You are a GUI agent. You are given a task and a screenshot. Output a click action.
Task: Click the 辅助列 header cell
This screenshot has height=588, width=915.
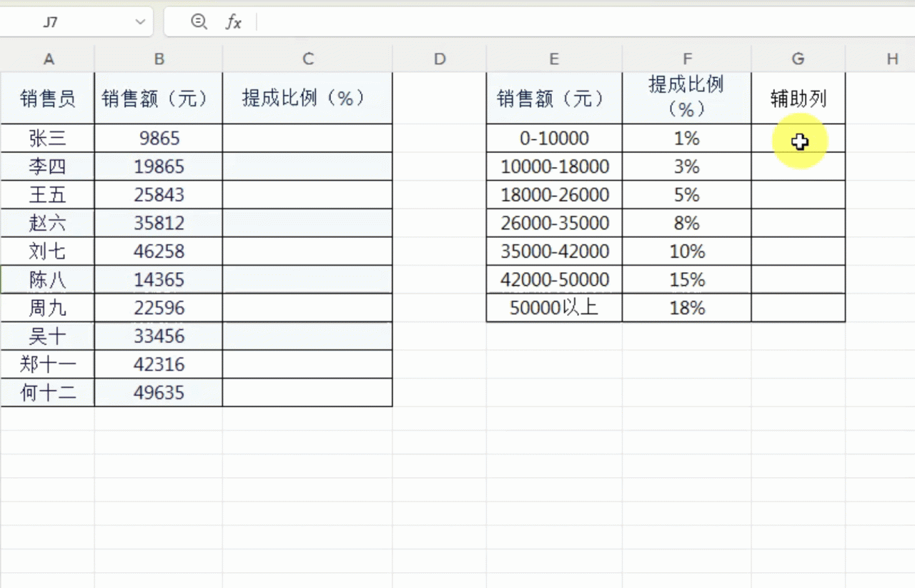point(798,98)
